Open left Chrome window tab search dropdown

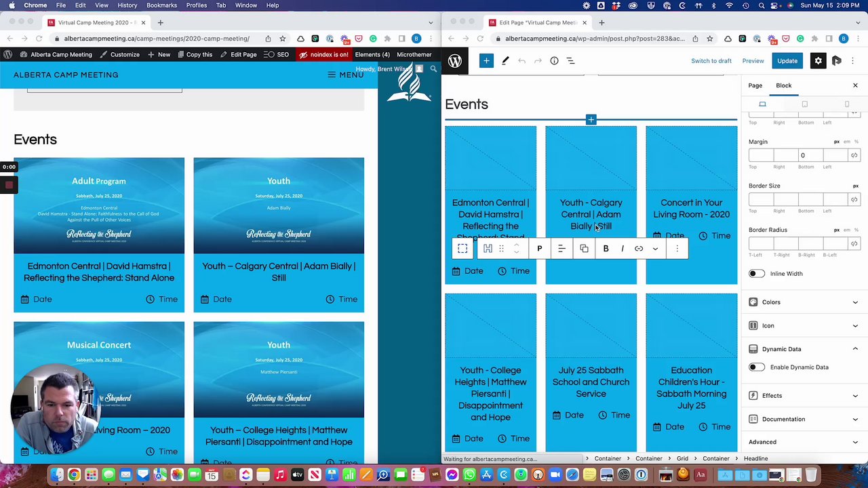pyautogui.click(x=430, y=22)
